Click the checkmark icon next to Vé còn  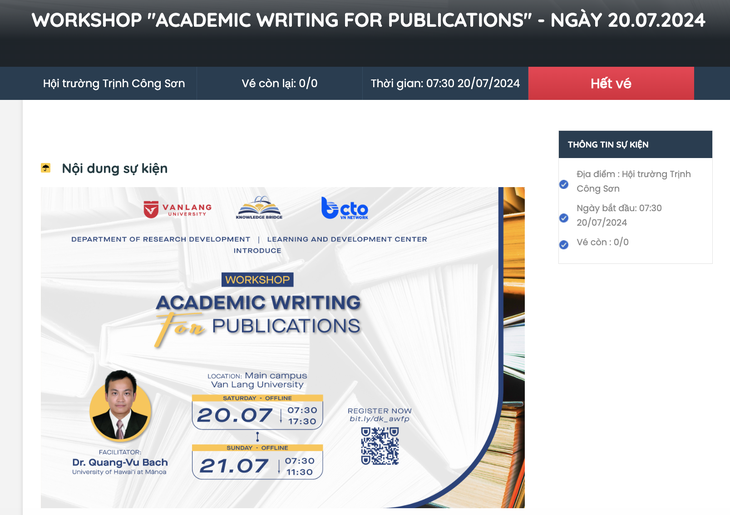[x=564, y=244]
